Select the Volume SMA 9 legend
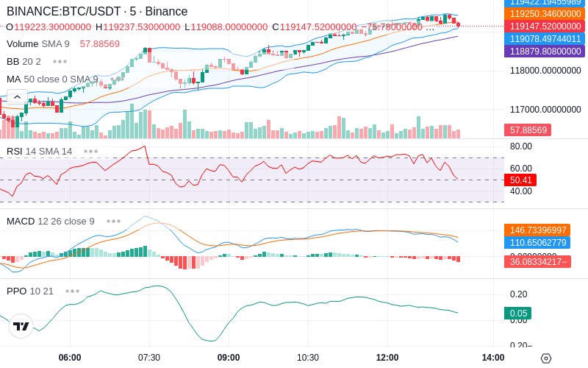 click(38, 44)
